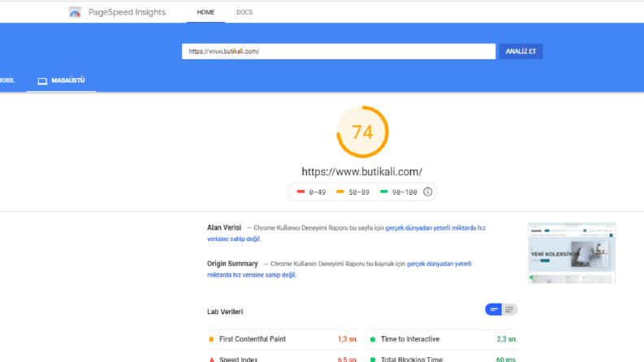The width and height of the screenshot is (644, 362).
Task: Click the '2,3 sn.' value
Action: pyautogui.click(x=507, y=339)
